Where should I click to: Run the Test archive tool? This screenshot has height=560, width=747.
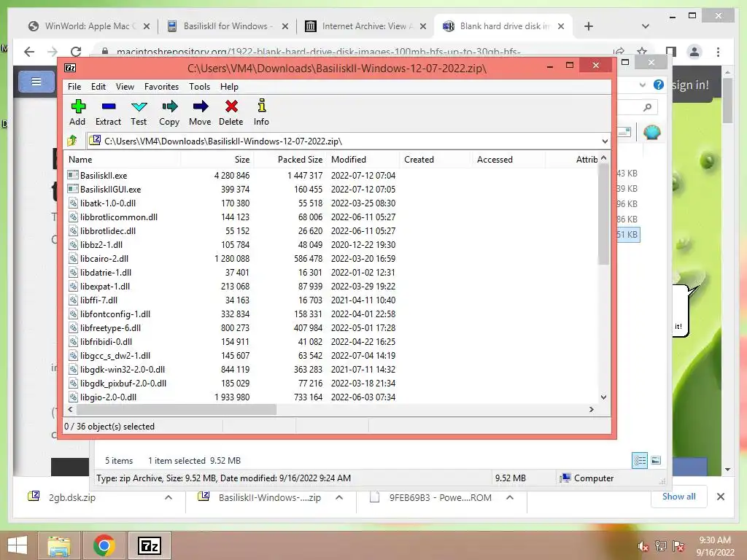click(139, 113)
